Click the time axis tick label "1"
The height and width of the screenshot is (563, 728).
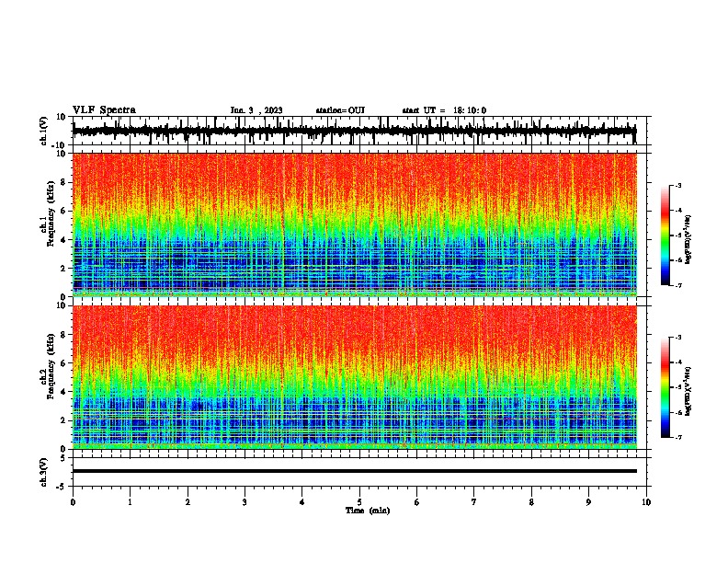pyautogui.click(x=130, y=502)
